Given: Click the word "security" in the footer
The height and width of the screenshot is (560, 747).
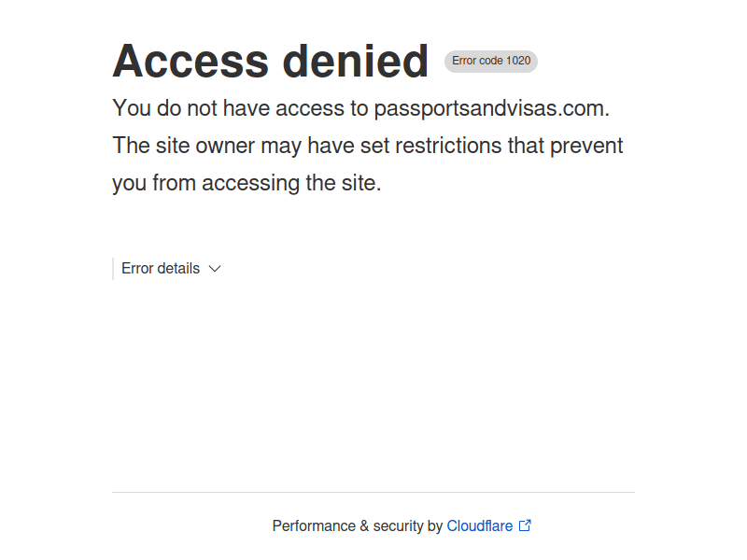Looking at the screenshot, I should 398,526.
